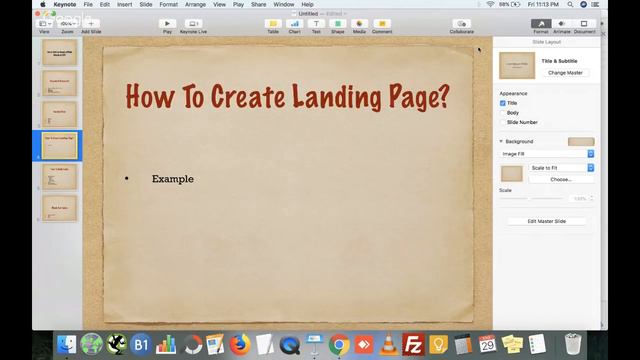The height and width of the screenshot is (360, 640).
Task: Open the Apple menu
Action: click(x=43, y=4)
